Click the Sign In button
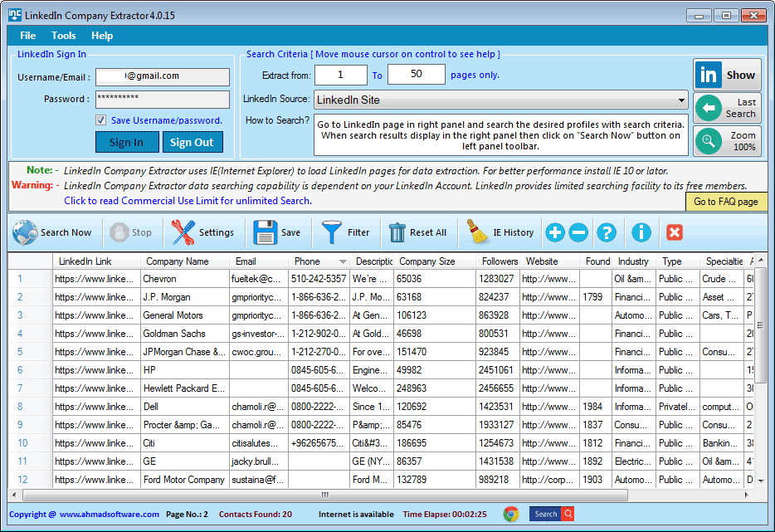 126,141
